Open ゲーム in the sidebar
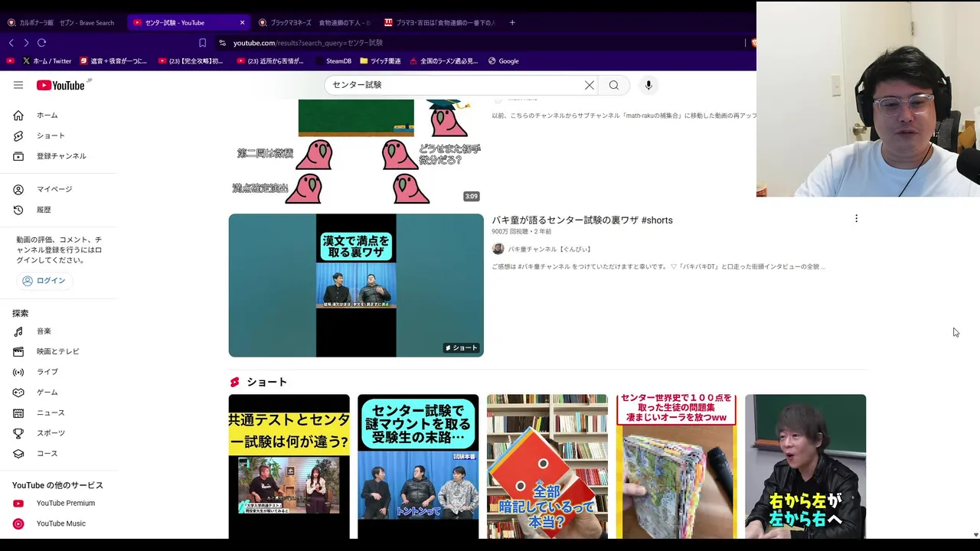This screenshot has height=551, width=980. 58,393
